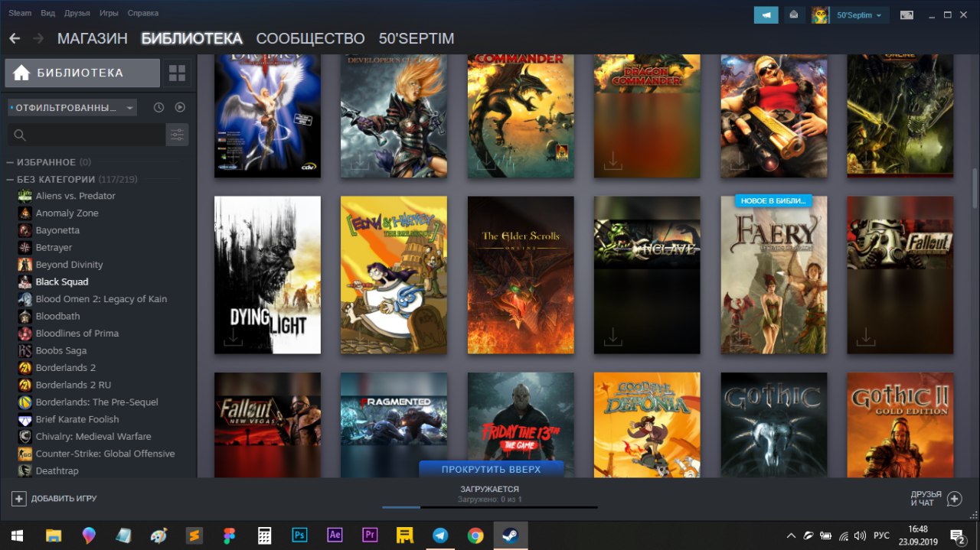Click the Aliens vs. Predator game icon
The height and width of the screenshot is (550, 980).
coord(24,196)
